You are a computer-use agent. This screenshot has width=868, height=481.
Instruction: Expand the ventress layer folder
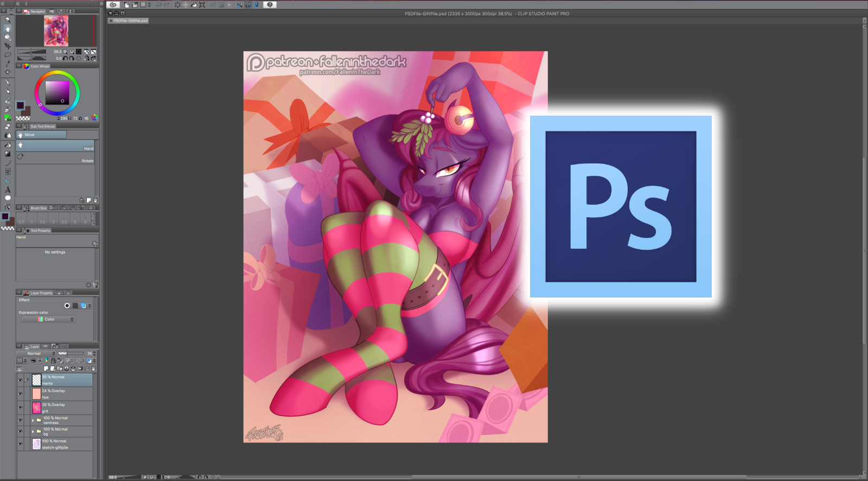point(33,420)
